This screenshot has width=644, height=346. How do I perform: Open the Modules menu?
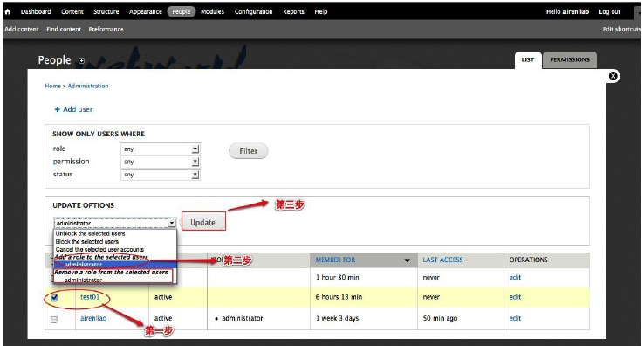212,12
